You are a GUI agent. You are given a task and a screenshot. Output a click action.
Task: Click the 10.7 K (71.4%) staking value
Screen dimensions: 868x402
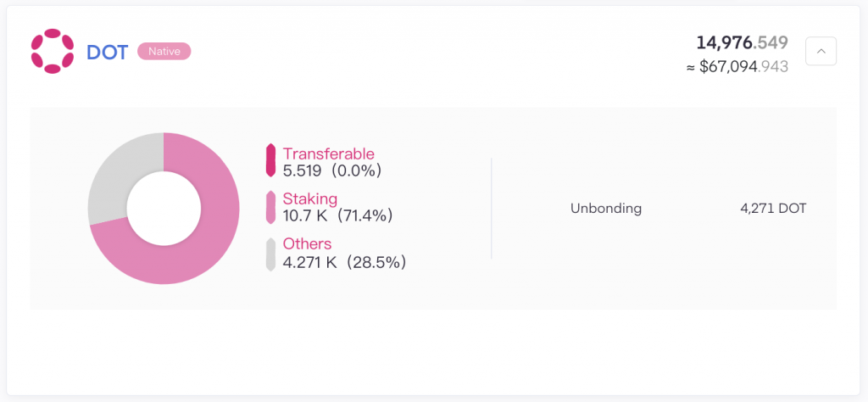[337, 215]
